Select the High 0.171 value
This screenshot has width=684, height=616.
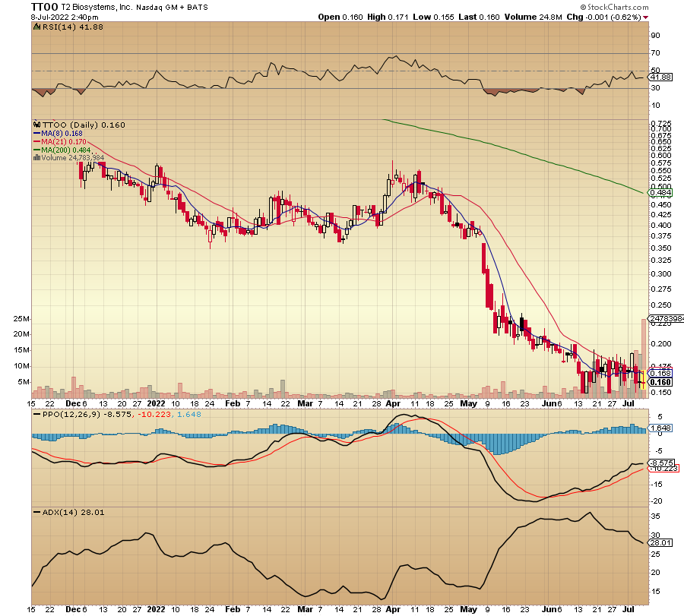coord(388,17)
